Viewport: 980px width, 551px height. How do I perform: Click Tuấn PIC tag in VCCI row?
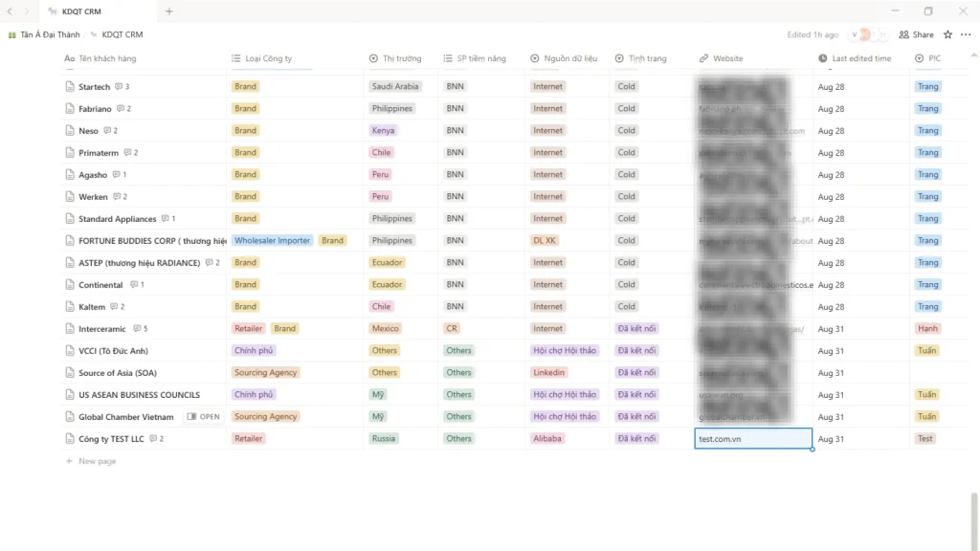[926, 350]
